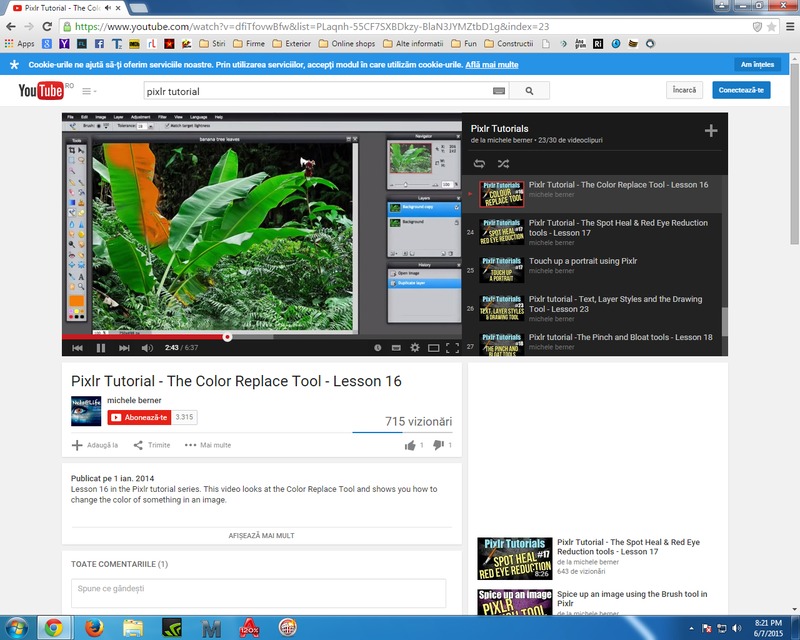Switch to Chrome in the taskbar
Screen dimensions: 800x640
click(x=53, y=628)
